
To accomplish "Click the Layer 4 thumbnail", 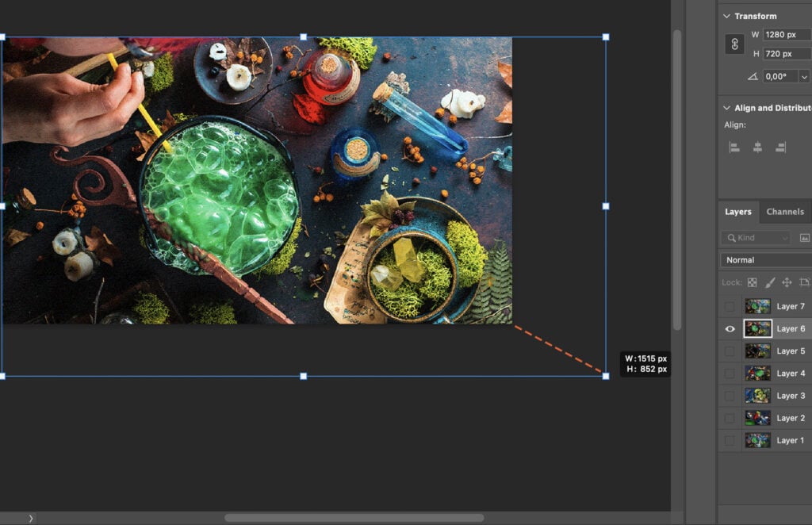I will point(757,373).
